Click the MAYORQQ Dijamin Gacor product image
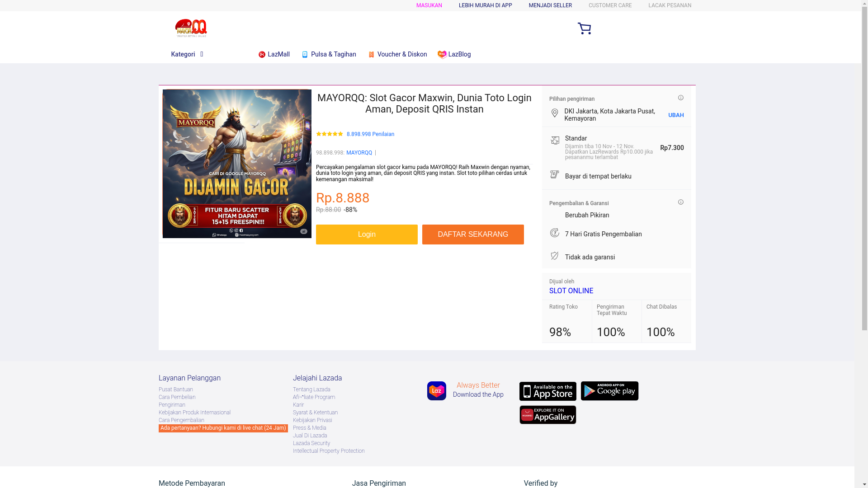868x488 pixels. click(237, 164)
